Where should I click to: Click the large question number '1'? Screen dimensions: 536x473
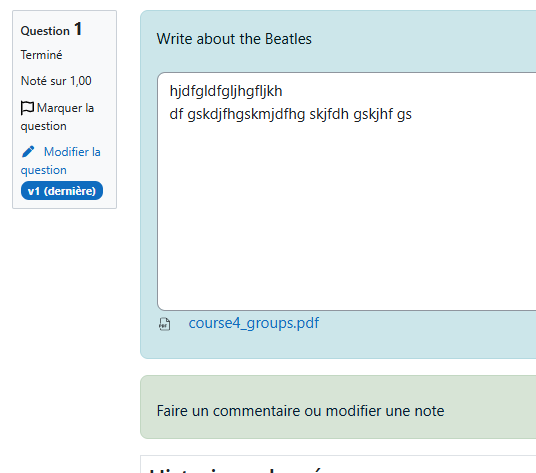click(x=78, y=29)
